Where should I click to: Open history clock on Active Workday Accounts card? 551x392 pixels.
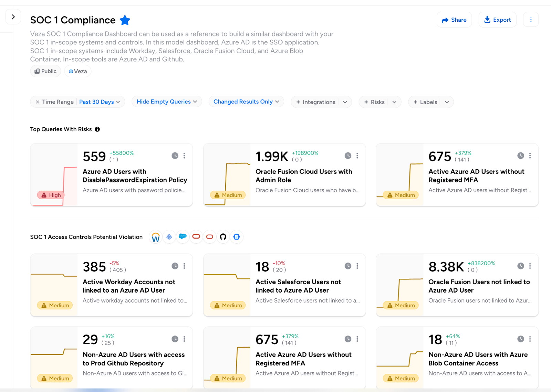pyautogui.click(x=175, y=266)
